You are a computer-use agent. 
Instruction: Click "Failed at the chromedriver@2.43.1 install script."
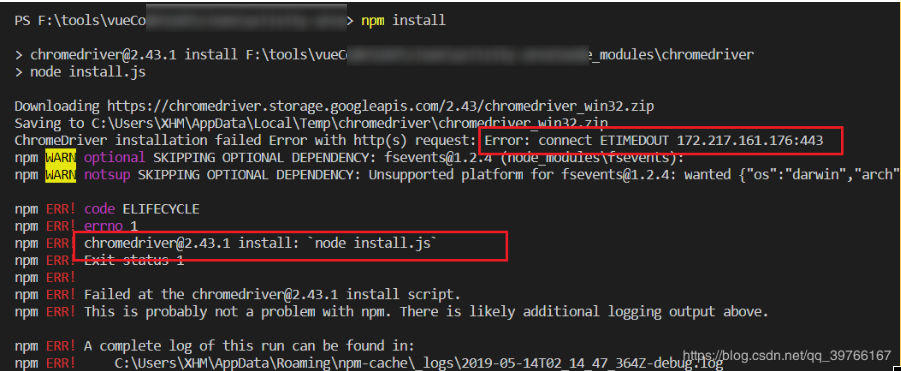[x=272, y=295]
